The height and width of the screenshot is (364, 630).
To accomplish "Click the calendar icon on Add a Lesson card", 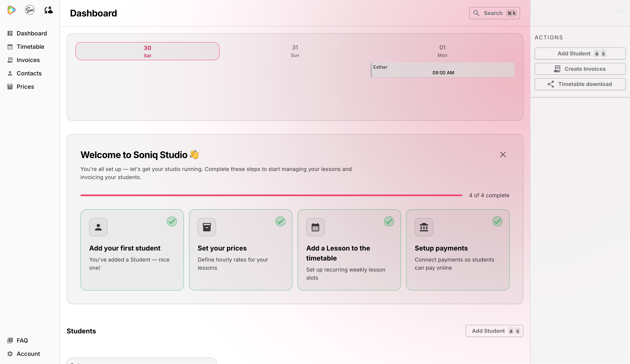I will [x=315, y=227].
